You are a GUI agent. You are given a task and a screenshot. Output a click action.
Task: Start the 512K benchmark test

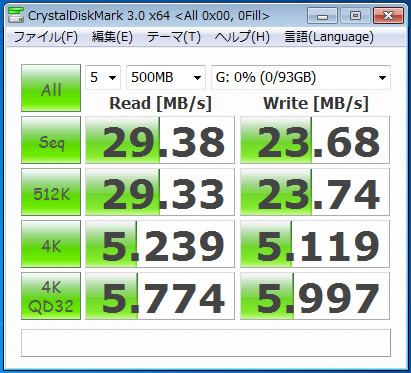click(x=51, y=192)
